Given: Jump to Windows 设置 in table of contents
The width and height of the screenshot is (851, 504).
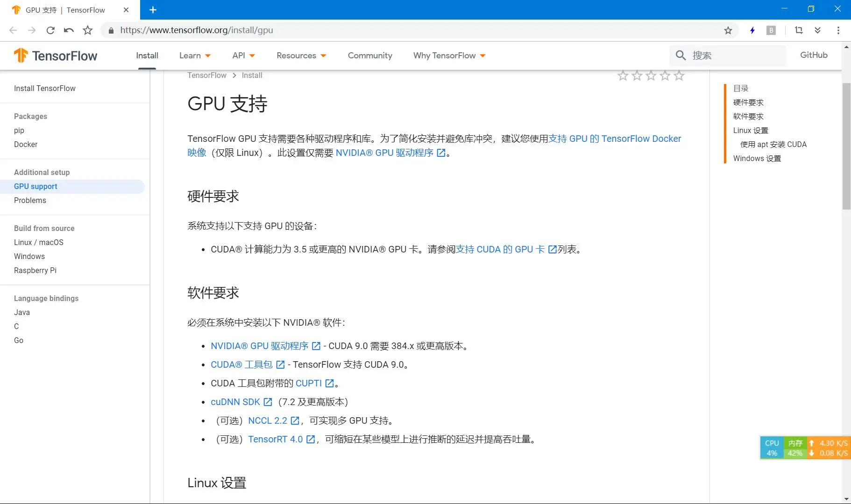Looking at the screenshot, I should [757, 159].
